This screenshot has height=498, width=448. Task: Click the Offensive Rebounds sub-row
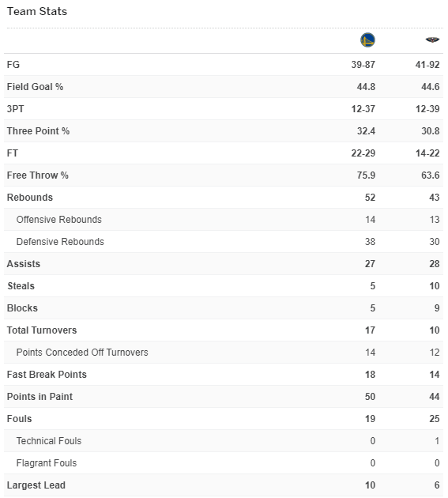pos(224,220)
